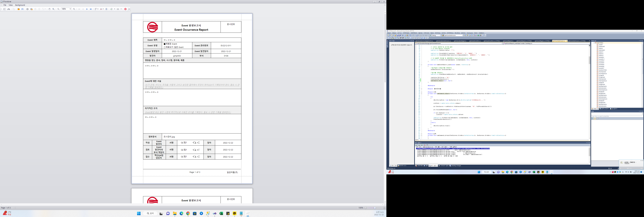The width and height of the screenshot is (644, 217).
Task: Open the View menu in Preview
Action: coord(11,5)
